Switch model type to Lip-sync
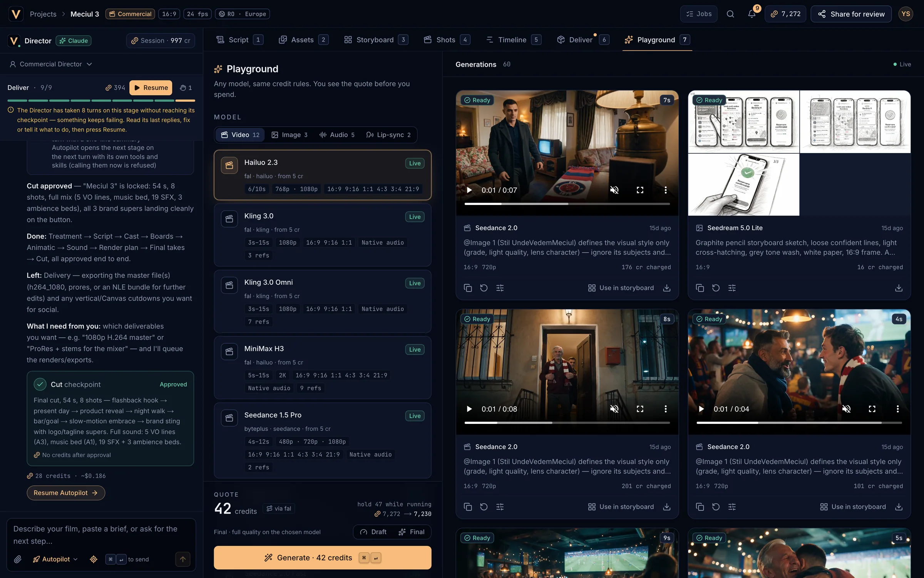Screen dimensions: 924x578 point(388,135)
